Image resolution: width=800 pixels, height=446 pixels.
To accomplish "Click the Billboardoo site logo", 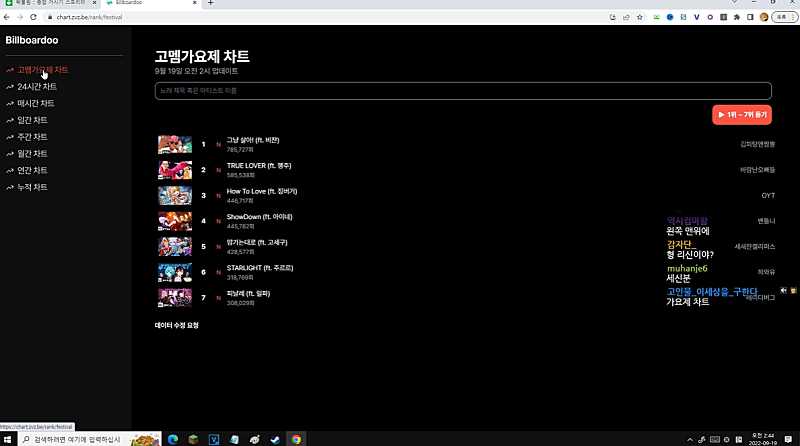I will tap(32, 40).
